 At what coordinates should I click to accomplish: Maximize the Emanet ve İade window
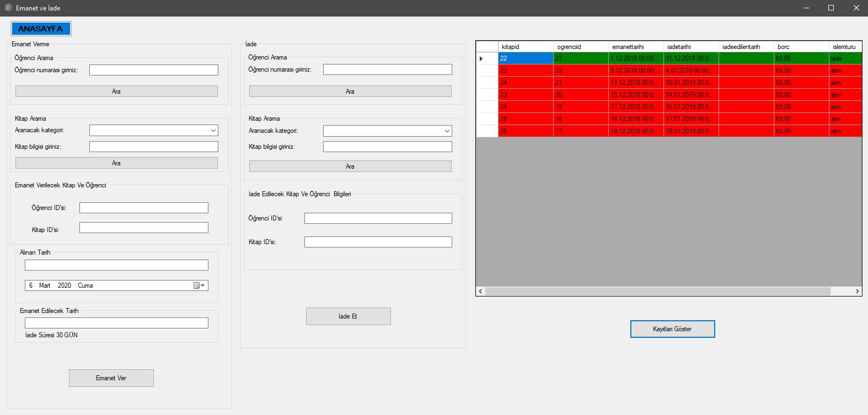click(x=831, y=8)
